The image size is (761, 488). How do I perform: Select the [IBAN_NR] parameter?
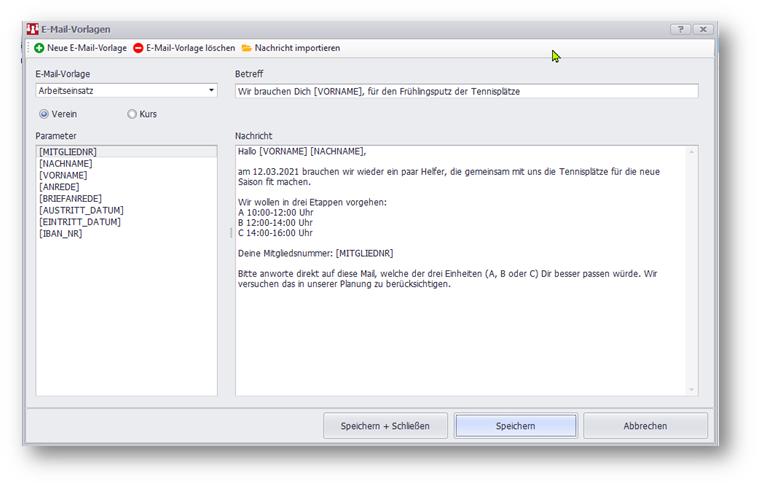[61, 234]
